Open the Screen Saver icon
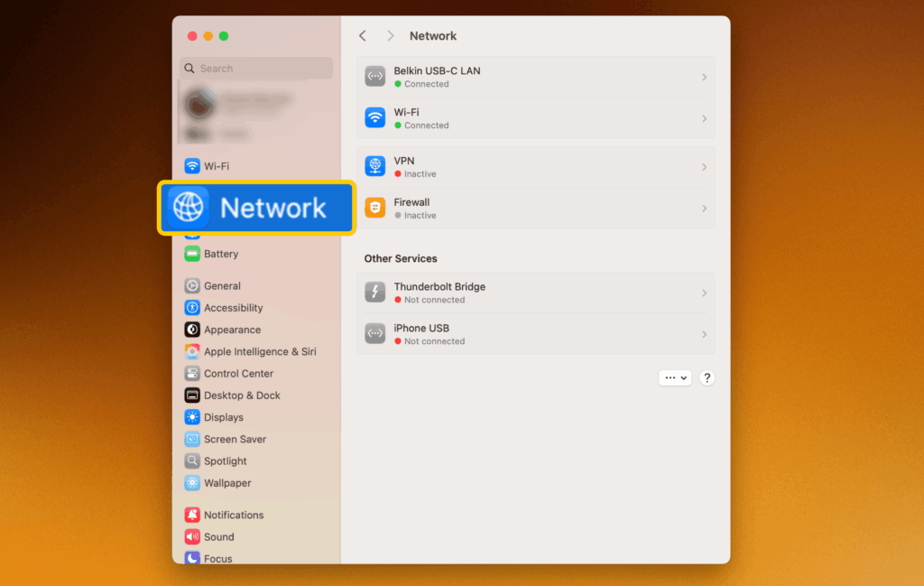 point(190,439)
